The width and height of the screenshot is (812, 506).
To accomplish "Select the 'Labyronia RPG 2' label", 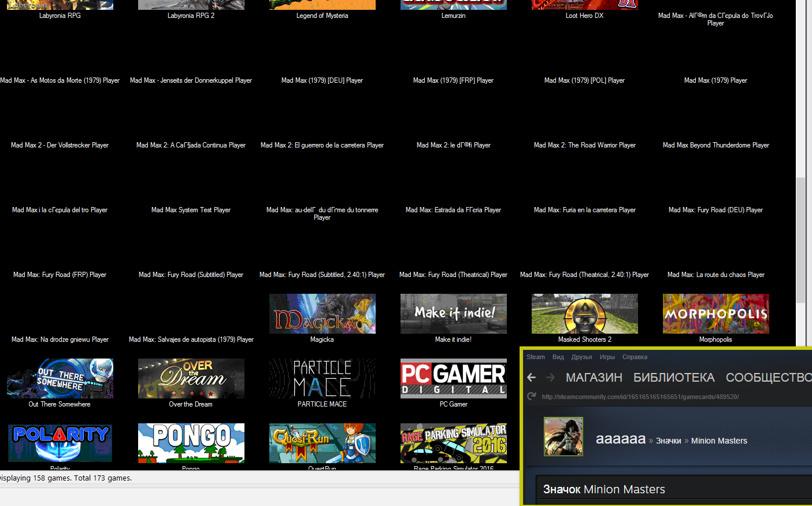I will click(x=191, y=16).
